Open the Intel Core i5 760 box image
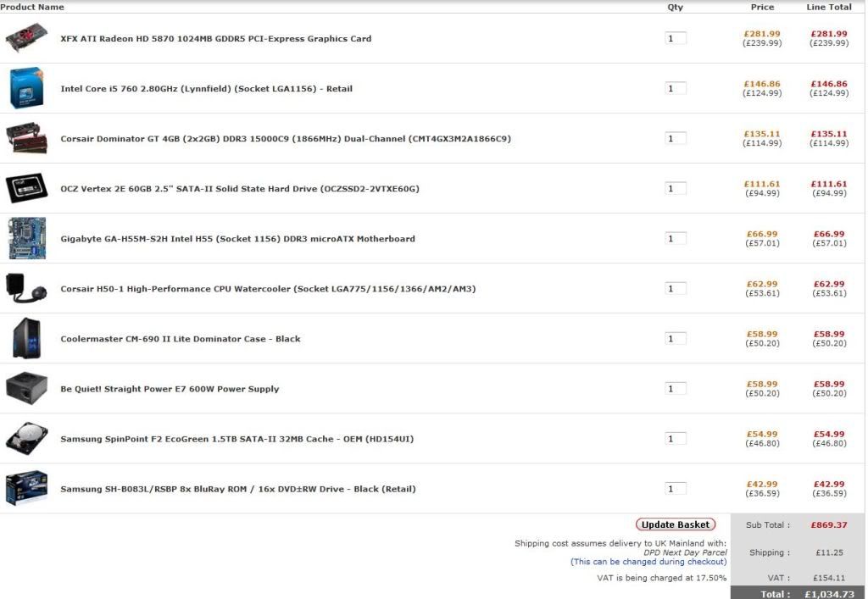 (x=26, y=88)
